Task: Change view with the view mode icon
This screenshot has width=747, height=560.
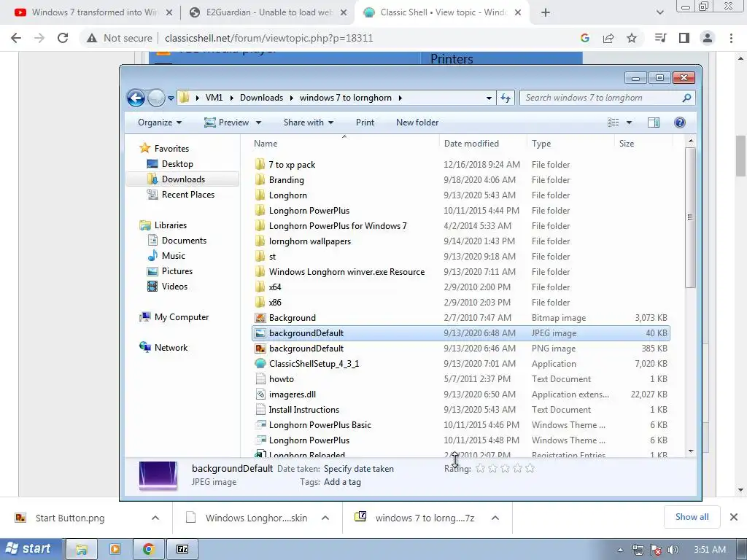Action: tap(613, 122)
